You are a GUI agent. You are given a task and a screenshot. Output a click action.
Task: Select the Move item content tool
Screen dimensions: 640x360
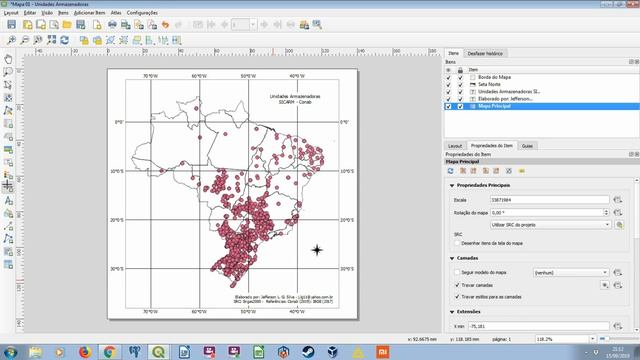pyautogui.click(x=8, y=98)
